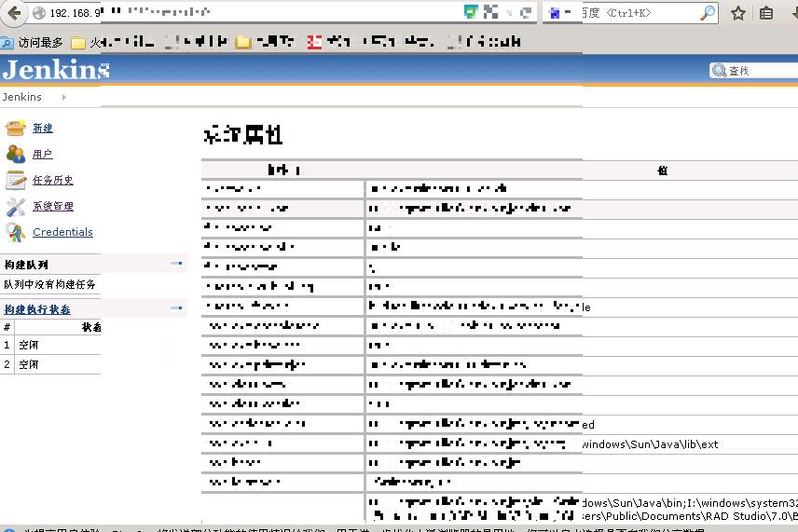Click the 用户 people icon

coord(15,154)
